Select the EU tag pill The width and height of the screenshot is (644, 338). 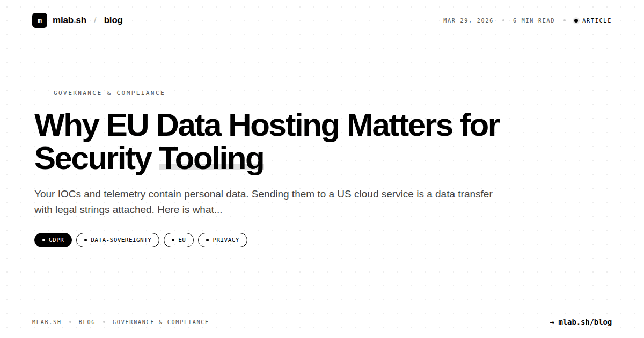(x=179, y=240)
